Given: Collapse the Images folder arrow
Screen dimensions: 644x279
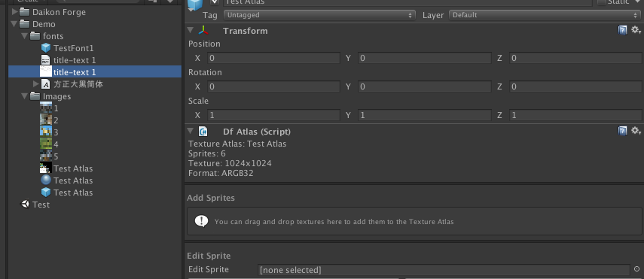Looking at the screenshot, I should (26, 96).
